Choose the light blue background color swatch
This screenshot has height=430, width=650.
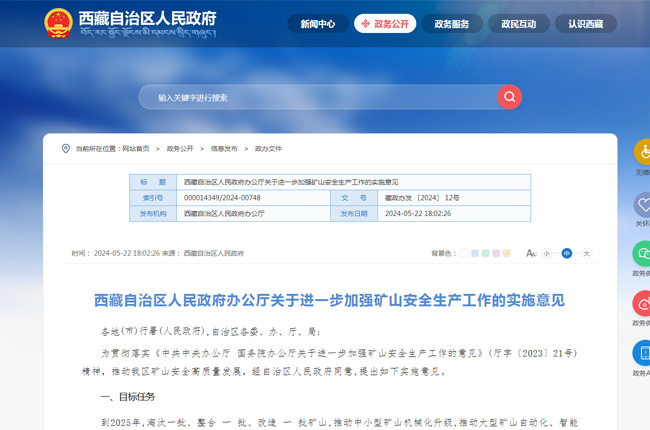(475, 254)
